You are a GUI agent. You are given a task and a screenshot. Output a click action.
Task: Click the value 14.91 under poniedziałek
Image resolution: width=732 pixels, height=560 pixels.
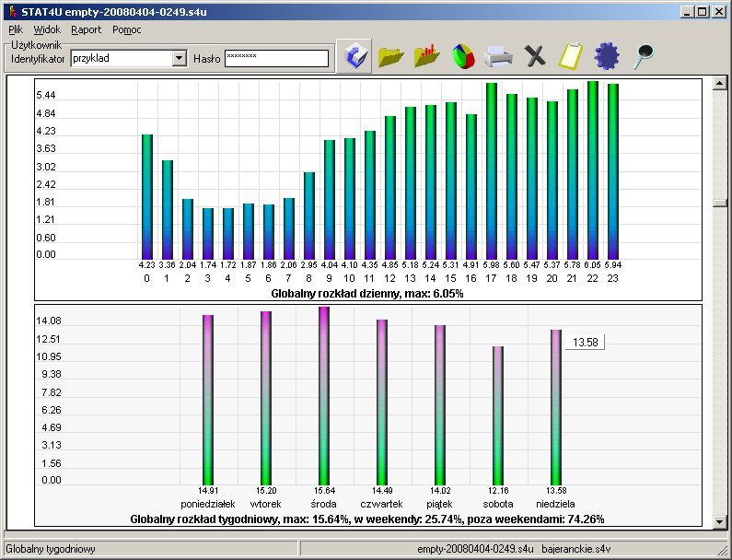point(208,490)
